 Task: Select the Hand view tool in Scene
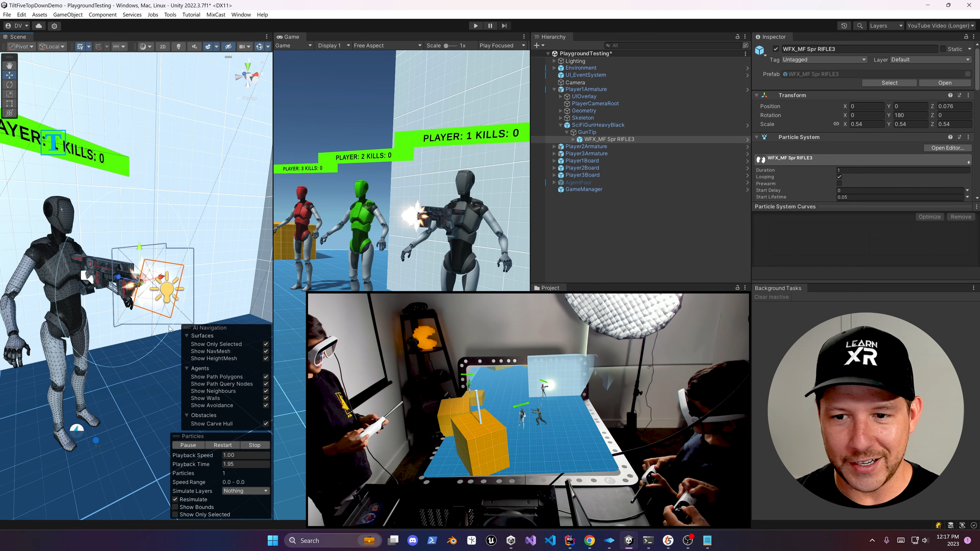9,66
